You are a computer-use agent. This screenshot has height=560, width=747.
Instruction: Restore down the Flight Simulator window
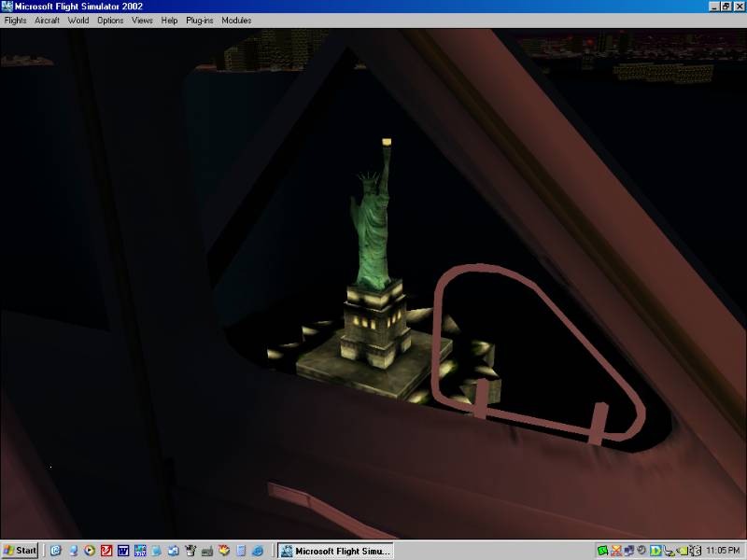pyautogui.click(x=726, y=7)
